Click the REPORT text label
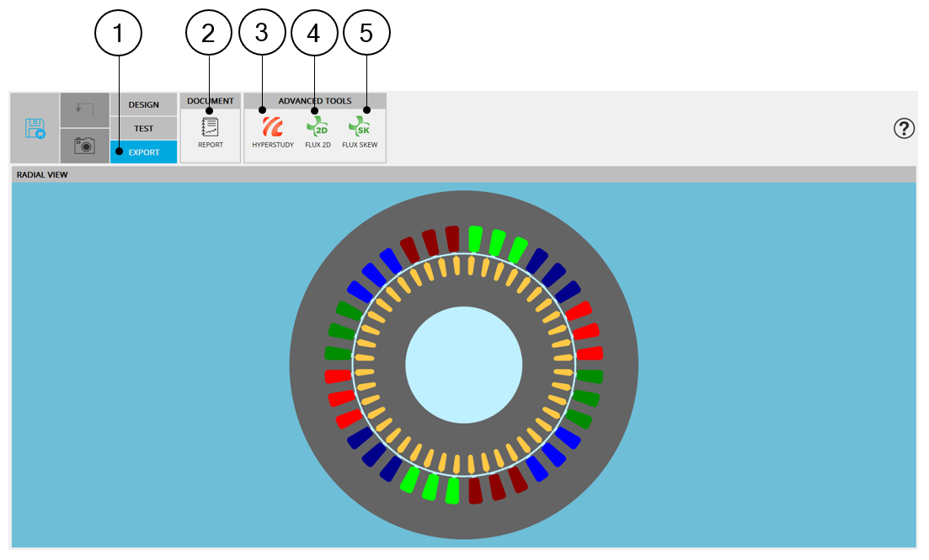Screen dimensions: 929x560 coord(210,145)
